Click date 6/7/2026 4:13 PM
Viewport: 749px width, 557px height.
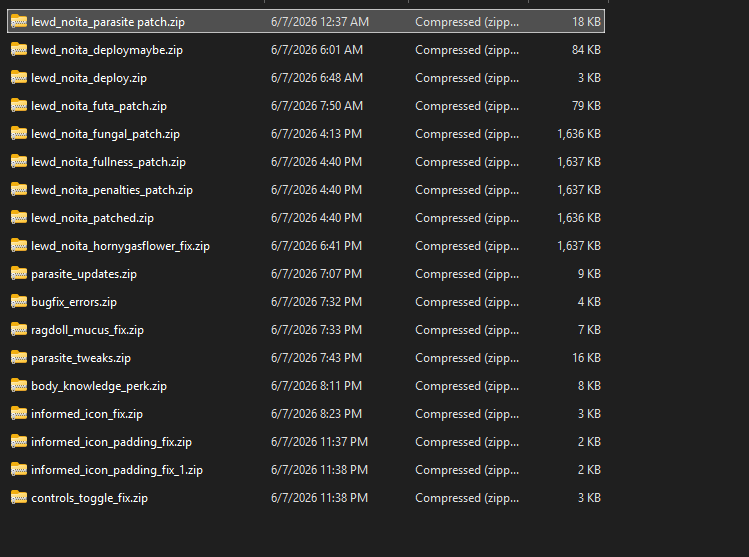316,134
